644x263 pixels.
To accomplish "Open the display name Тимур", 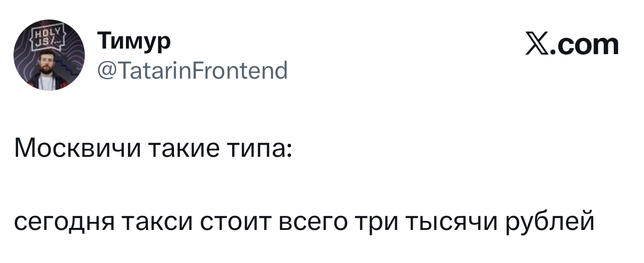I will click(133, 42).
